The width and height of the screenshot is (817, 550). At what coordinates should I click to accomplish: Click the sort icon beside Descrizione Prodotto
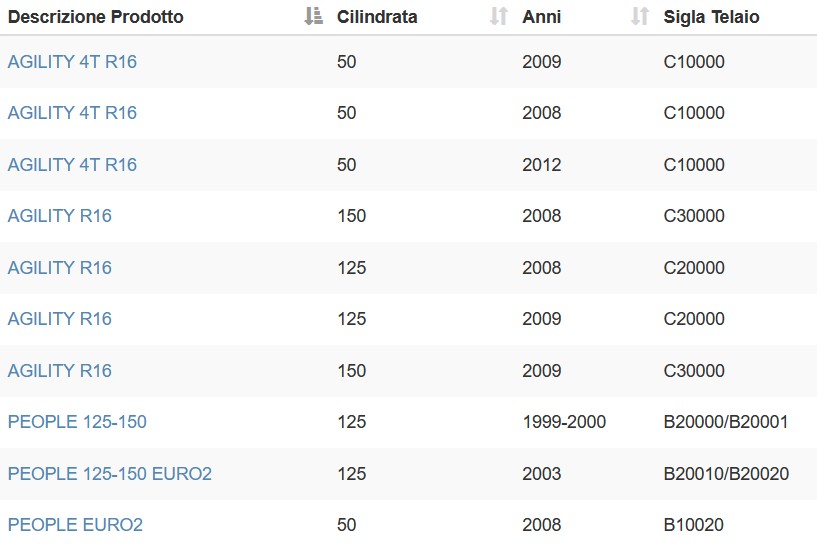[314, 17]
